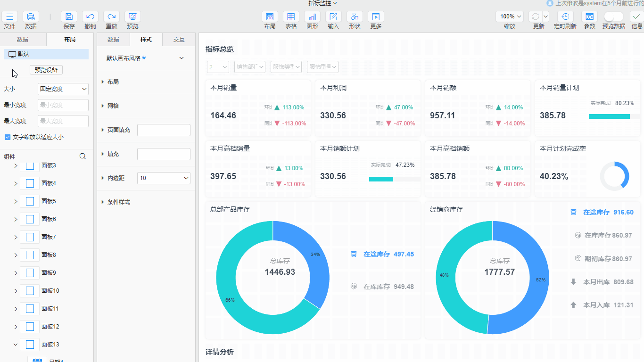Toggle the 预览数据 switch
The width and height of the screenshot is (644, 362).
pos(613,16)
